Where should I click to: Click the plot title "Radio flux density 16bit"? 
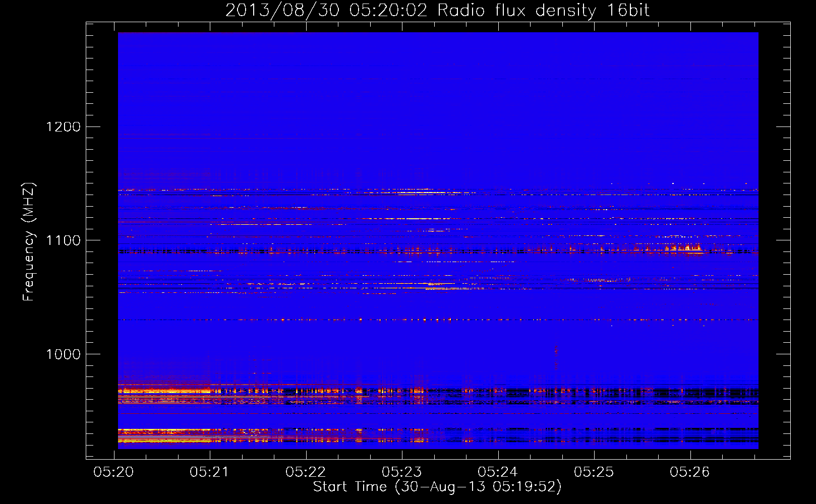pos(543,11)
